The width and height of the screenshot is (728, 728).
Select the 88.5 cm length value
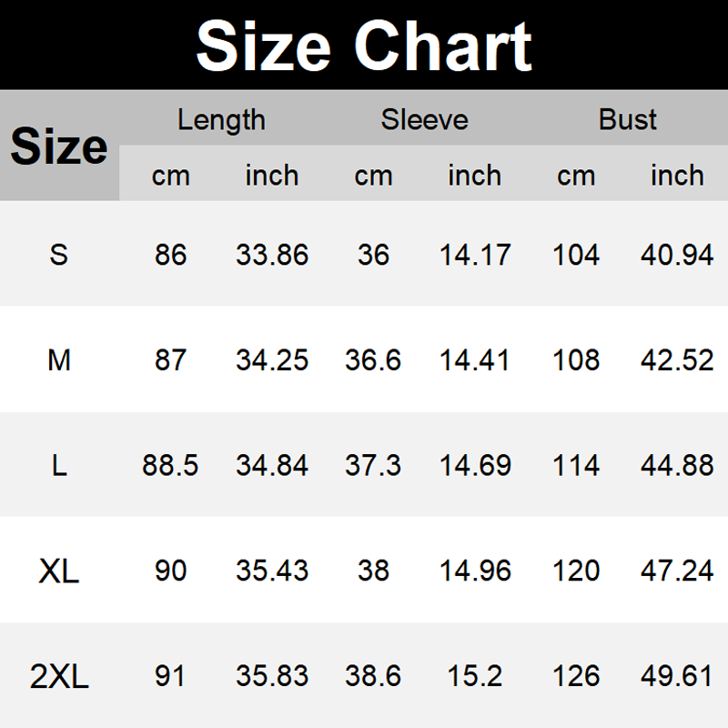[170, 466]
